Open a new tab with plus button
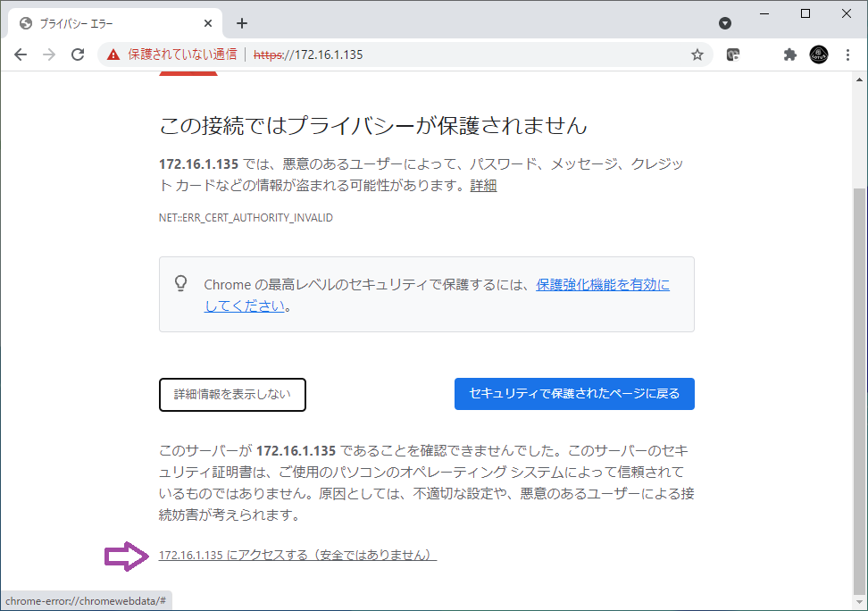Viewport: 868px width, 611px height. pos(241,23)
